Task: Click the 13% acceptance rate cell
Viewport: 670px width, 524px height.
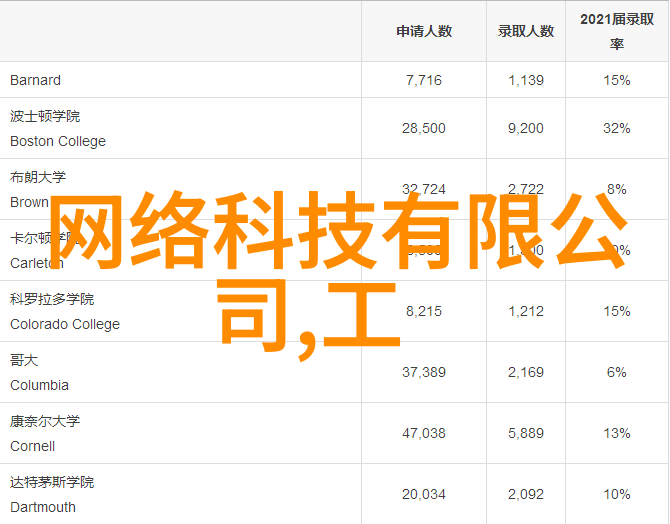Action: click(x=617, y=433)
